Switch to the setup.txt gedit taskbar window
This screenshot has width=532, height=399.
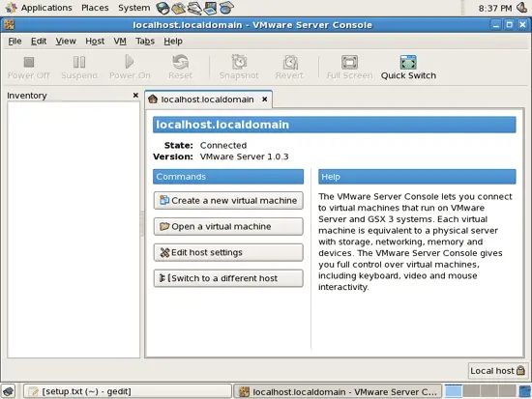(128, 391)
